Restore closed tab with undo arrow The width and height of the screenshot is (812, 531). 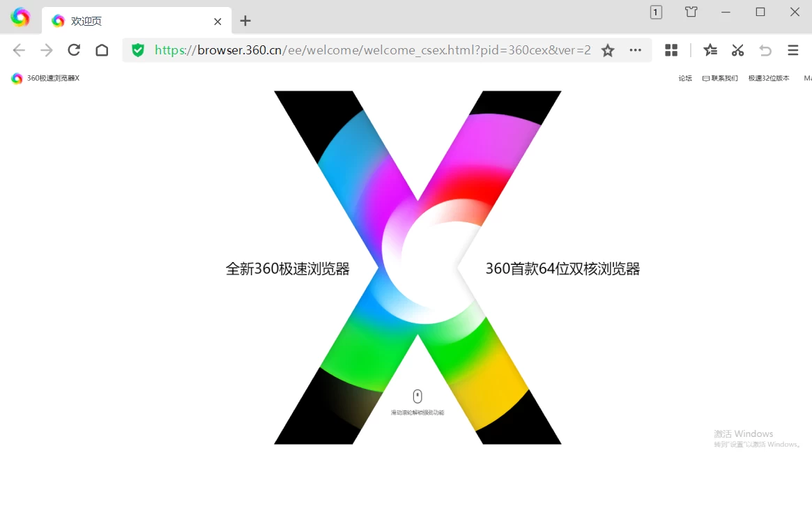click(x=765, y=50)
